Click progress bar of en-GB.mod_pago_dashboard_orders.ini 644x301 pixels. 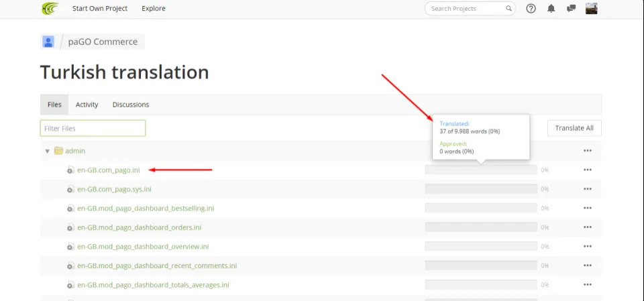(x=481, y=227)
